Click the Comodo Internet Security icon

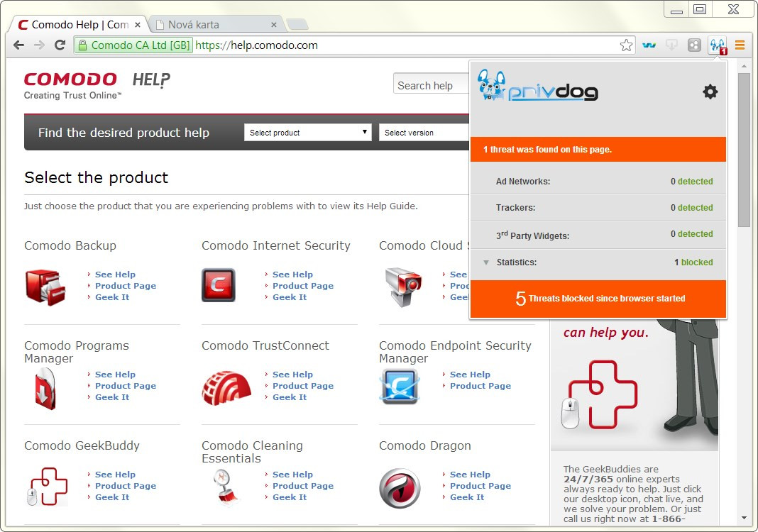[x=219, y=285]
